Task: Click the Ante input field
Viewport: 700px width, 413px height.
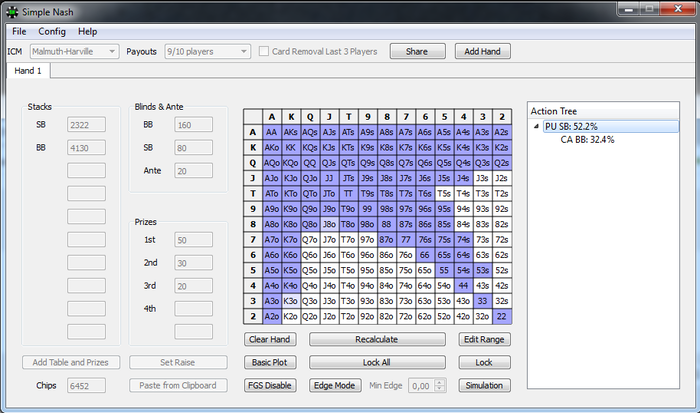Action: pyautogui.click(x=194, y=171)
